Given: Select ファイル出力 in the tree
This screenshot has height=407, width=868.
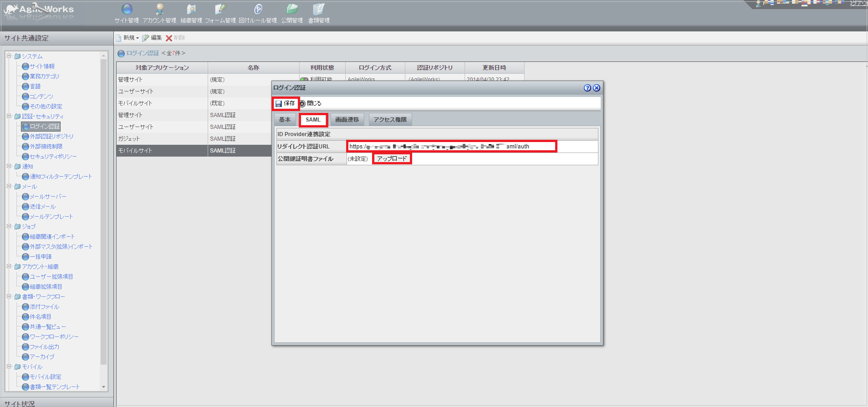Looking at the screenshot, I should click(x=44, y=347).
